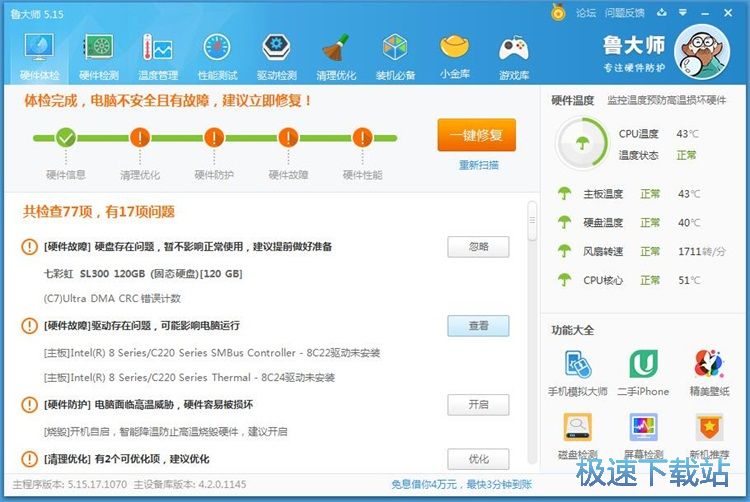Click the 共检查77项 summary heading
Screen dimensions: 750x502
[x=99, y=212]
